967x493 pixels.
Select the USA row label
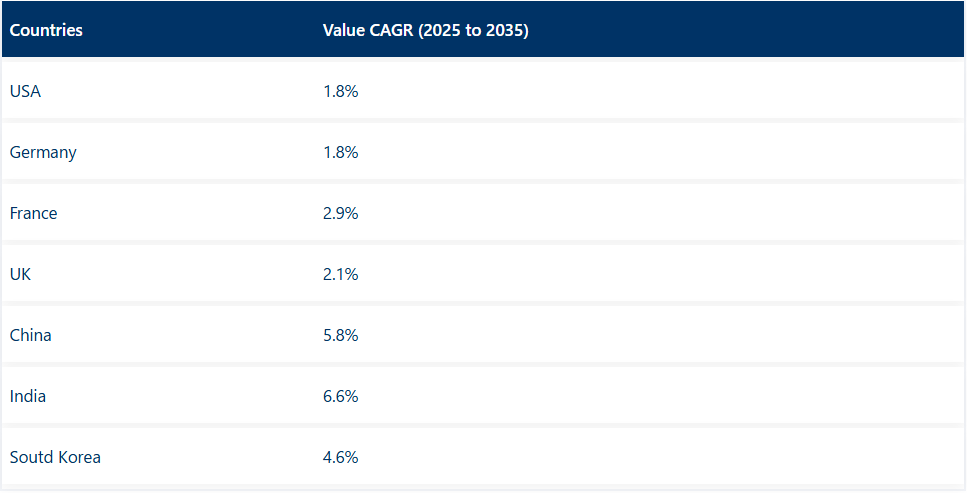click(25, 91)
